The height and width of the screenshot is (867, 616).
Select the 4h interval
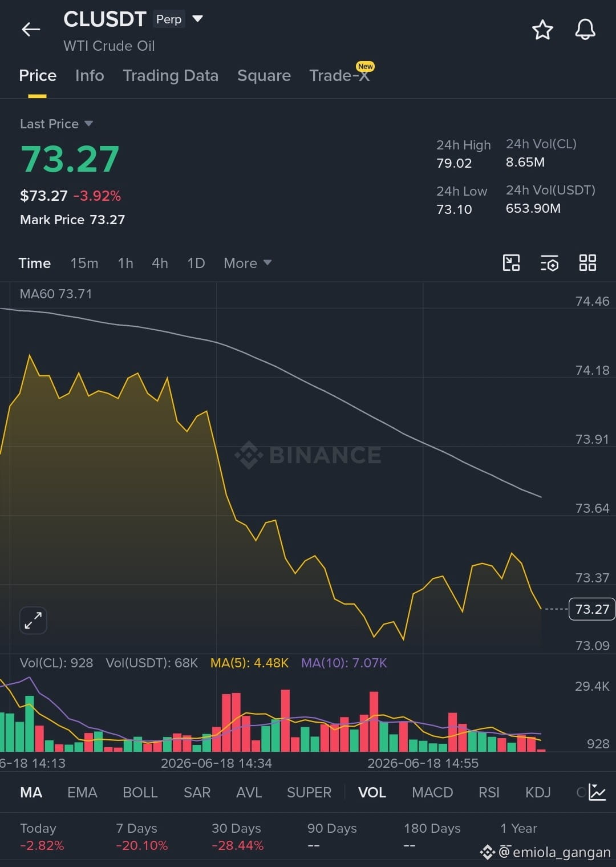160,263
